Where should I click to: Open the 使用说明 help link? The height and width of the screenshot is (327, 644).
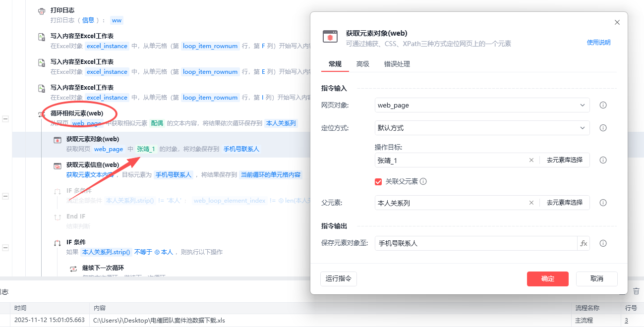598,43
